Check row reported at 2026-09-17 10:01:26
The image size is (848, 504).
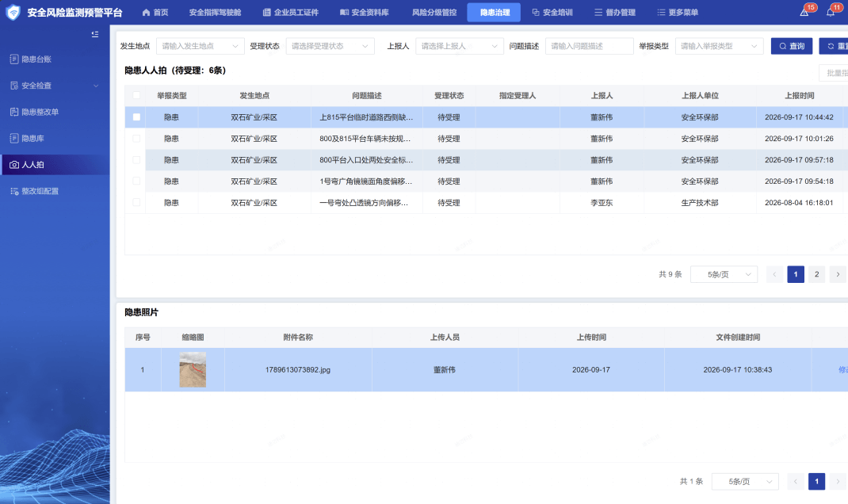[136, 139]
